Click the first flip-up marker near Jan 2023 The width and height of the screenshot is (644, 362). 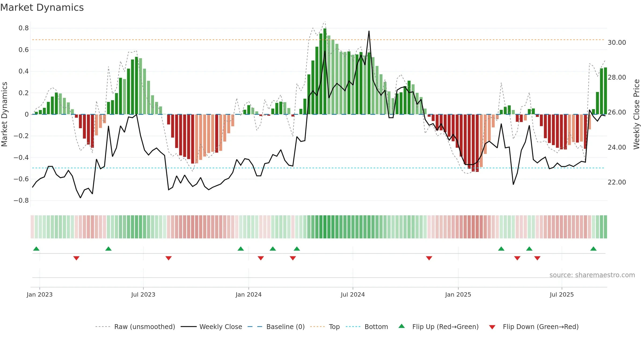pyautogui.click(x=36, y=249)
